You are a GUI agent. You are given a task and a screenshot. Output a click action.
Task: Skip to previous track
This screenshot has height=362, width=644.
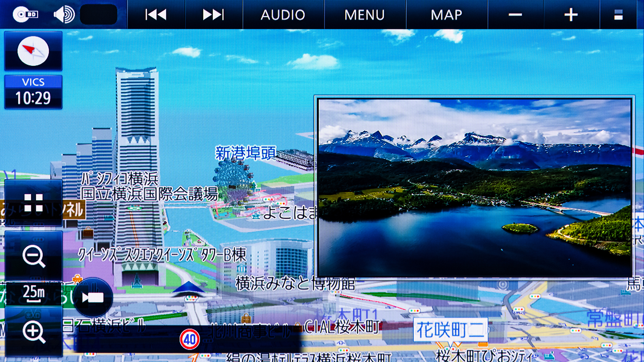[156, 15]
